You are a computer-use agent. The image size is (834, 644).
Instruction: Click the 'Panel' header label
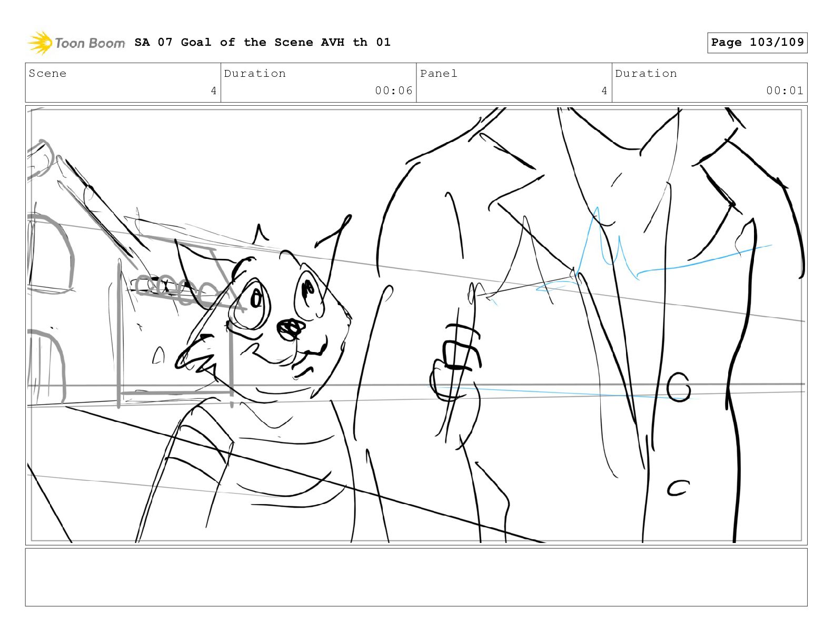[x=439, y=73]
